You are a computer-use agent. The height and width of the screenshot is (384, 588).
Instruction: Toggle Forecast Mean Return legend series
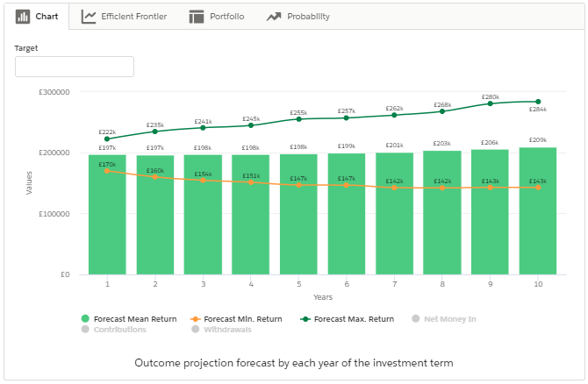point(135,319)
